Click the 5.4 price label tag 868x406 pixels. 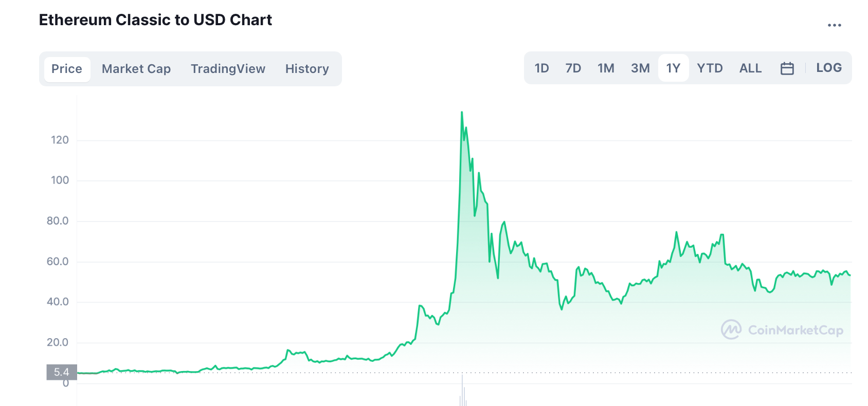coord(62,372)
